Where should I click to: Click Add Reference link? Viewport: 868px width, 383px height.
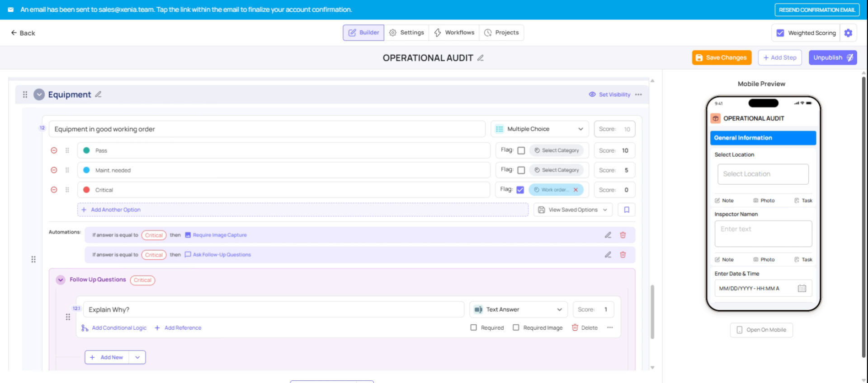(178, 328)
